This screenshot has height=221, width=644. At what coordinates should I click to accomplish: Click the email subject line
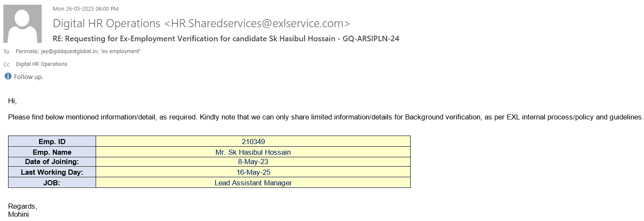click(x=226, y=39)
